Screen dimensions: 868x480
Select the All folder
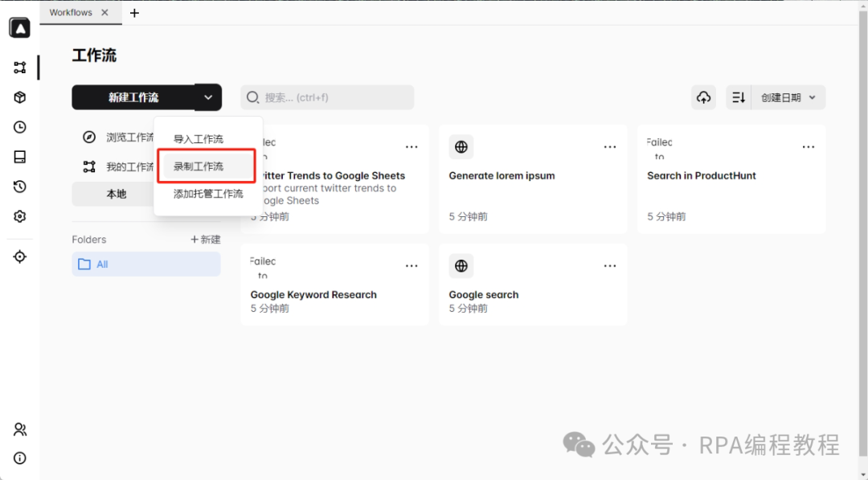(x=146, y=264)
